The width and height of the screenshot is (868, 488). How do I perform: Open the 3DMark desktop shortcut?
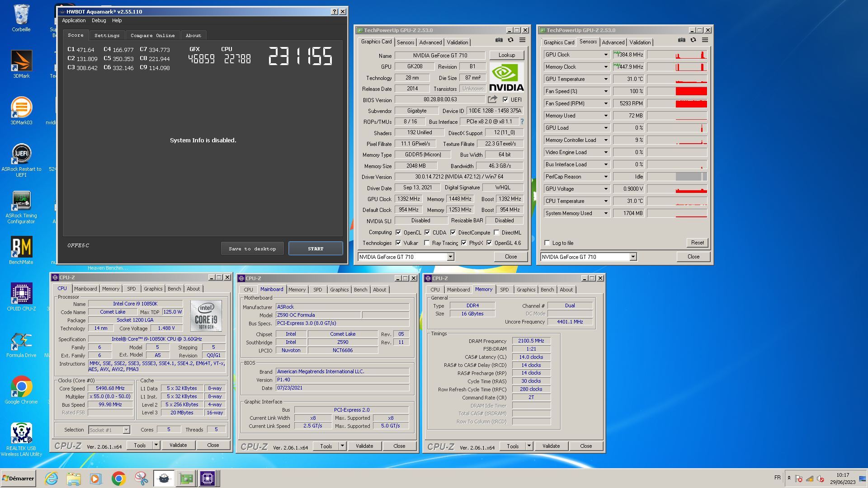[21, 64]
